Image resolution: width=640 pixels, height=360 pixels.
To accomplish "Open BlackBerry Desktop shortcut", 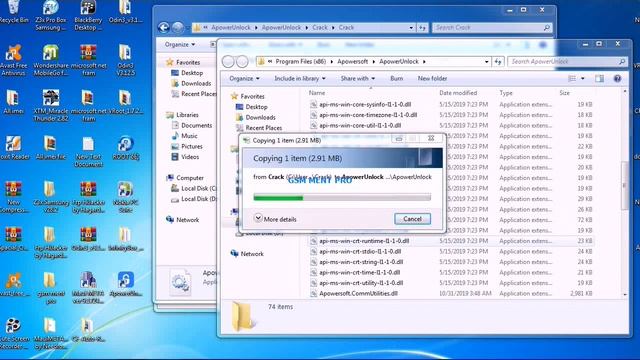I will point(88,16).
